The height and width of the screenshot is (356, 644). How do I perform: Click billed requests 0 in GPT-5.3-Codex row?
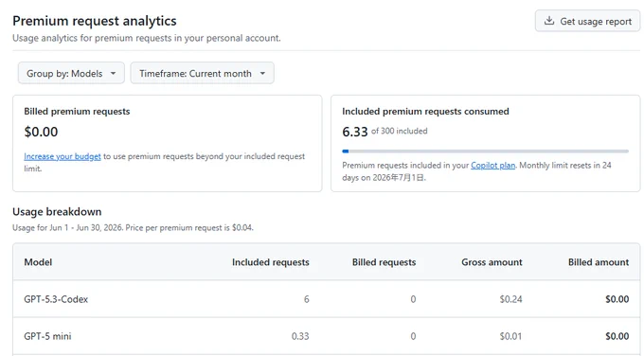coord(413,299)
